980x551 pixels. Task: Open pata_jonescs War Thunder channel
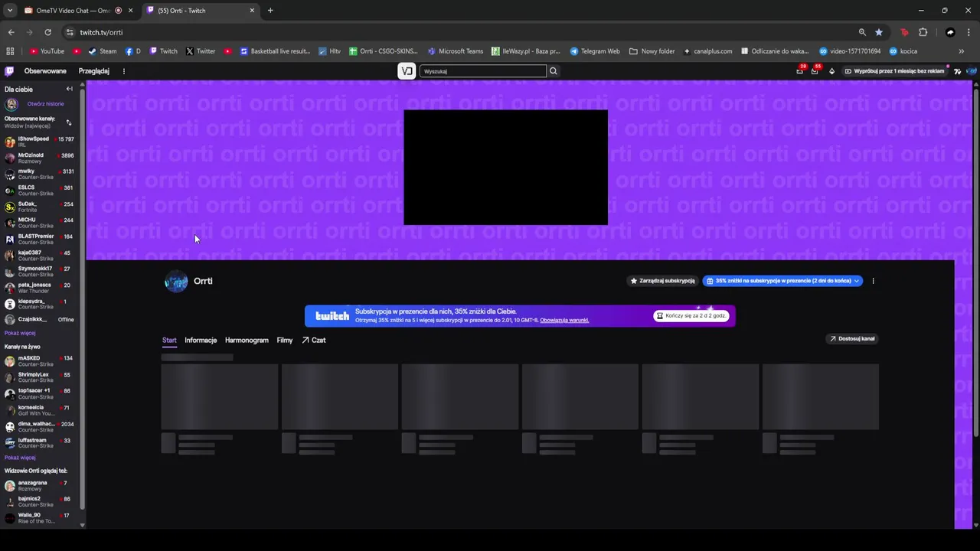(39, 287)
